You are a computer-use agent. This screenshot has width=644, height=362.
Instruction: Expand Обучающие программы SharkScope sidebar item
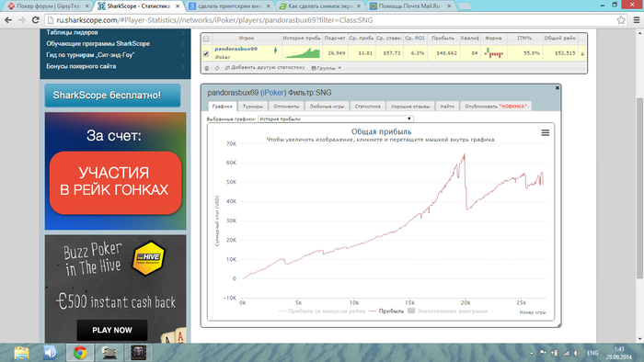tap(115, 43)
